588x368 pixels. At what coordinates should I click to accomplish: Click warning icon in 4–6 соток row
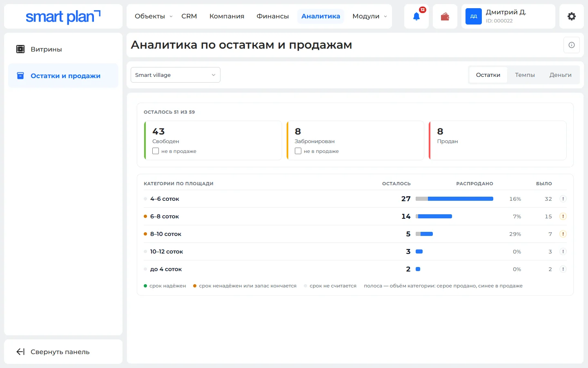pyautogui.click(x=563, y=199)
